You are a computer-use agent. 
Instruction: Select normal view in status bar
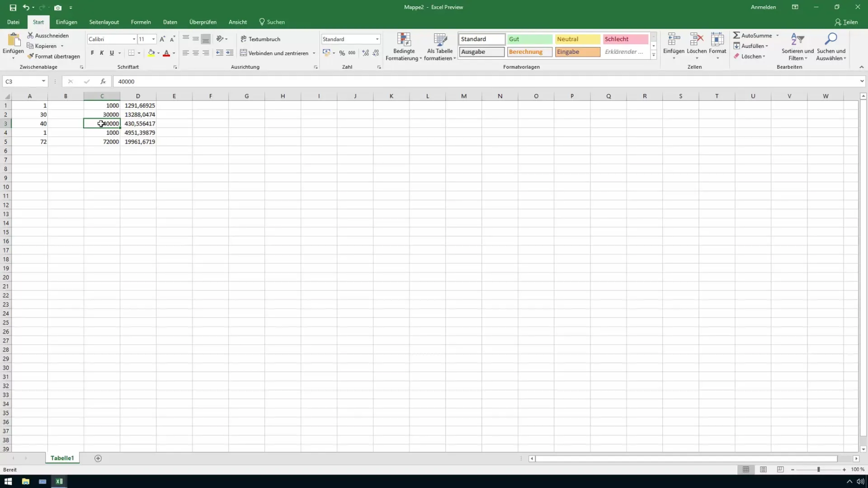(746, 469)
